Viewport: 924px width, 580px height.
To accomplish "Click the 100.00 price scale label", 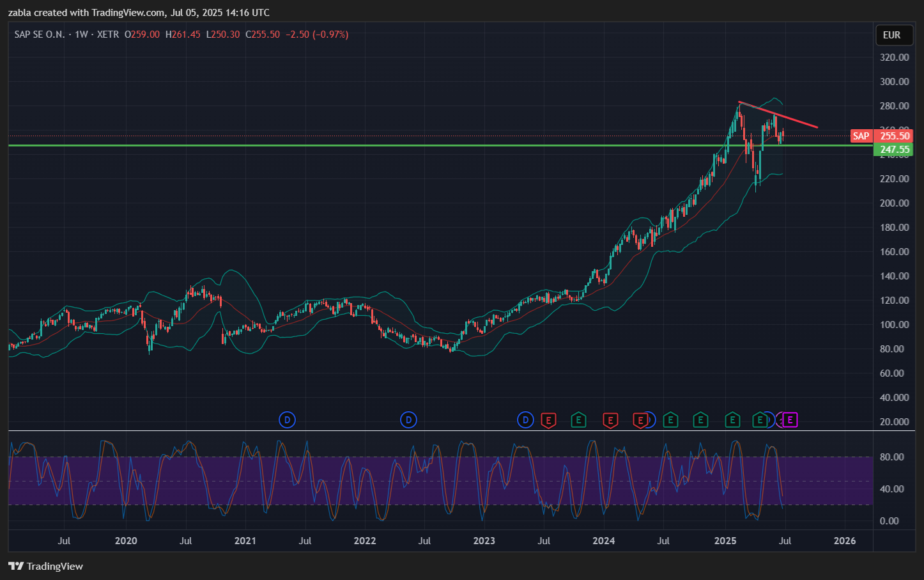I will 895,325.
